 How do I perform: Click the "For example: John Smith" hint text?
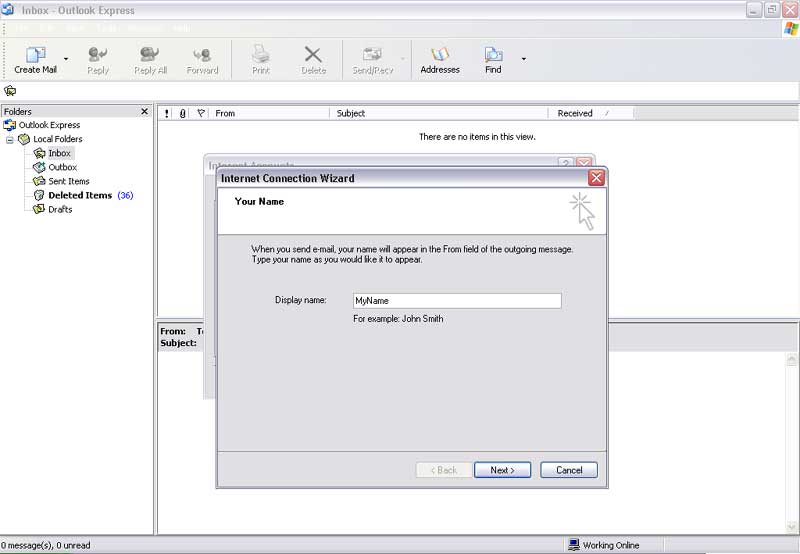tap(398, 319)
